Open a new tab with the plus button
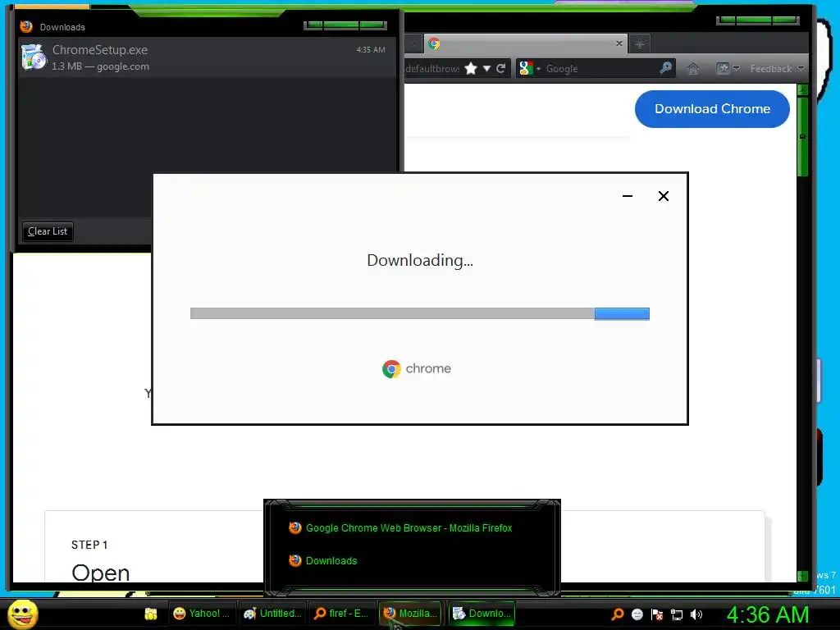 pyautogui.click(x=640, y=44)
